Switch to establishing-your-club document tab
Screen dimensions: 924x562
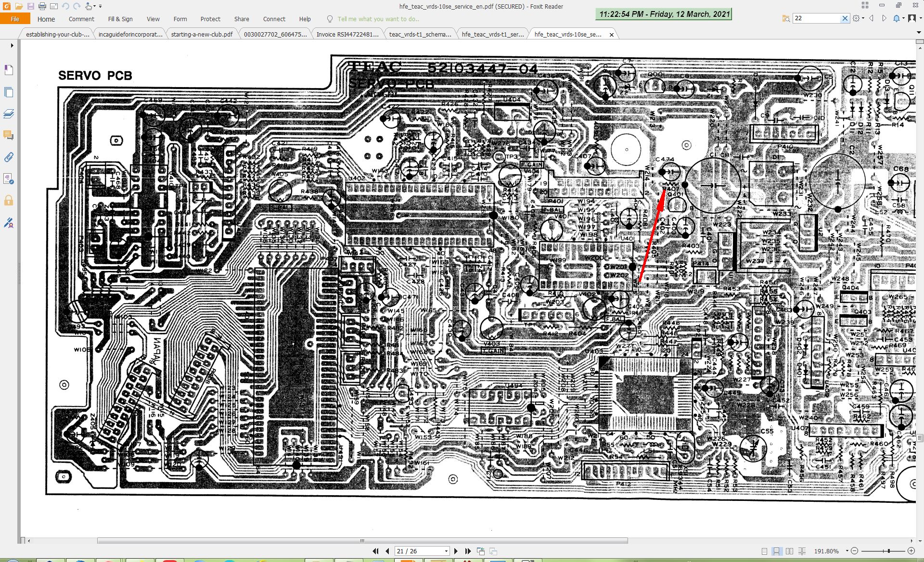57,34
